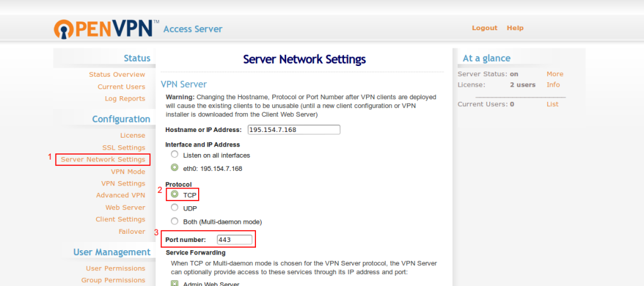Click 'Current Users: 0' text
644x286 pixels.
pyautogui.click(x=486, y=104)
